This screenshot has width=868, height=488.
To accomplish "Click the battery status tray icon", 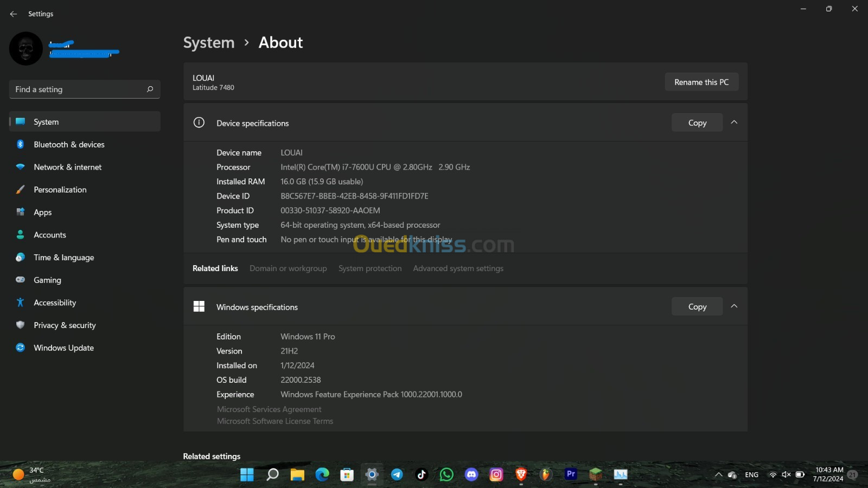I will 800,475.
